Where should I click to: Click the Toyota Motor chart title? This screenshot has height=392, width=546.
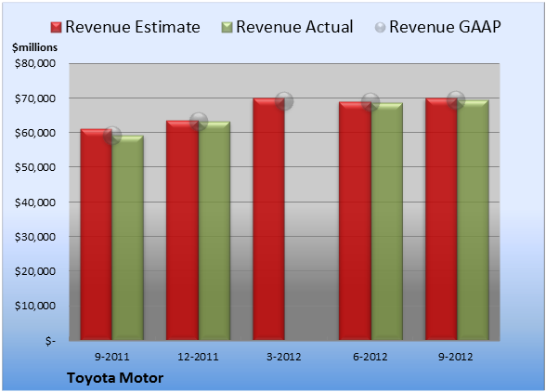115,378
